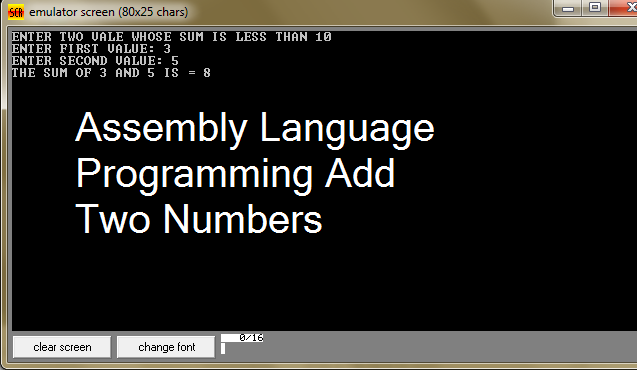Click the keyboard buffer input box
The height and width of the screenshot is (370, 637).
[x=223, y=348]
